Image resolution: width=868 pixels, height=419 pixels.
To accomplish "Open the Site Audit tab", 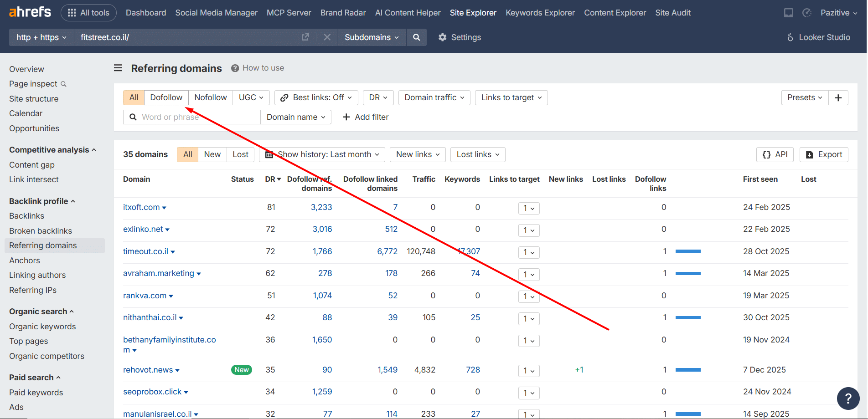I will point(673,13).
